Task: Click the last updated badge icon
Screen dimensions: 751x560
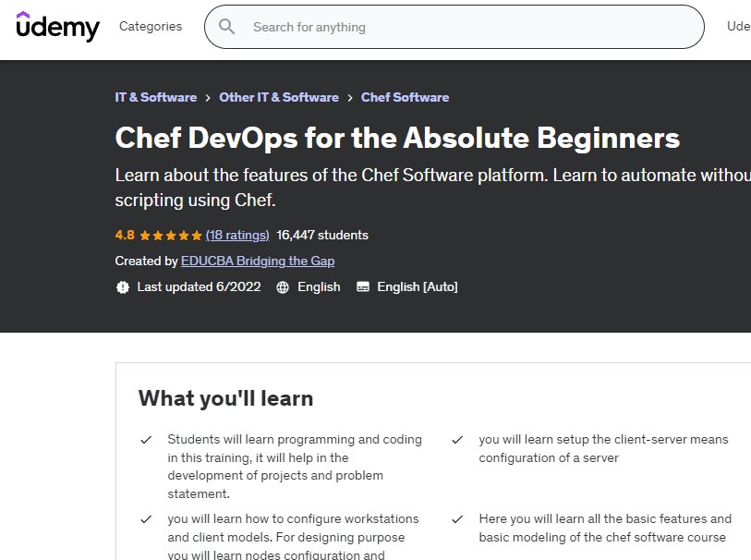Action: click(123, 287)
